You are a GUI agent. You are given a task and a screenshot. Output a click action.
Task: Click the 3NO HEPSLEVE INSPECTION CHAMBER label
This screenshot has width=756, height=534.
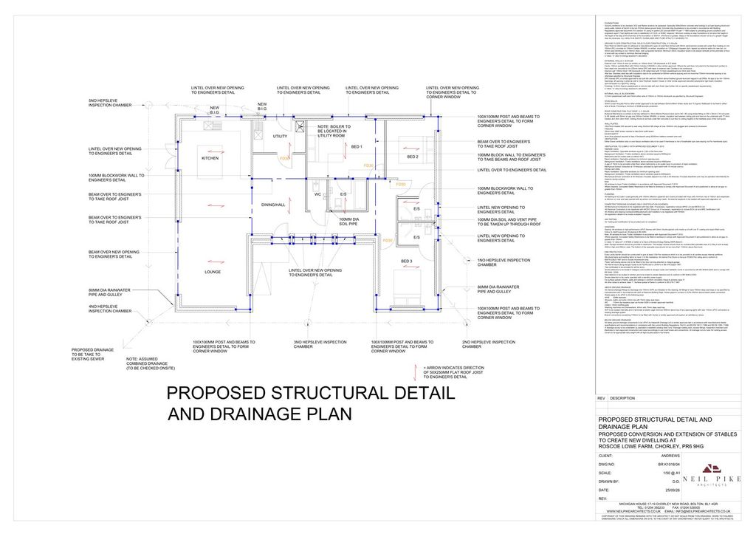[320, 344]
